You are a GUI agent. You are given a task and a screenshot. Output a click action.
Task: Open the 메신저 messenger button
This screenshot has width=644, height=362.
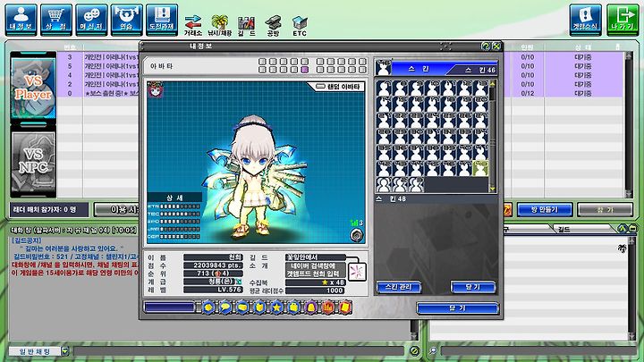(x=91, y=20)
